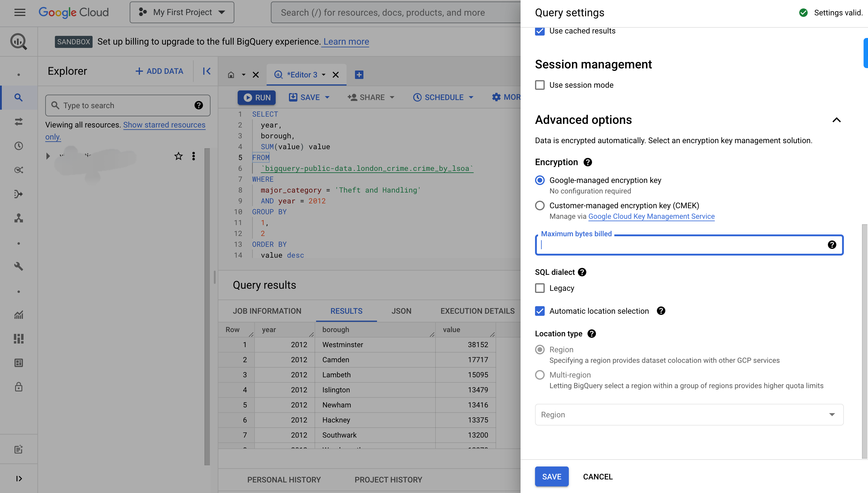Screen dimensions: 868x493
Task: Click help icon in Explorer search box
Action: (199, 105)
